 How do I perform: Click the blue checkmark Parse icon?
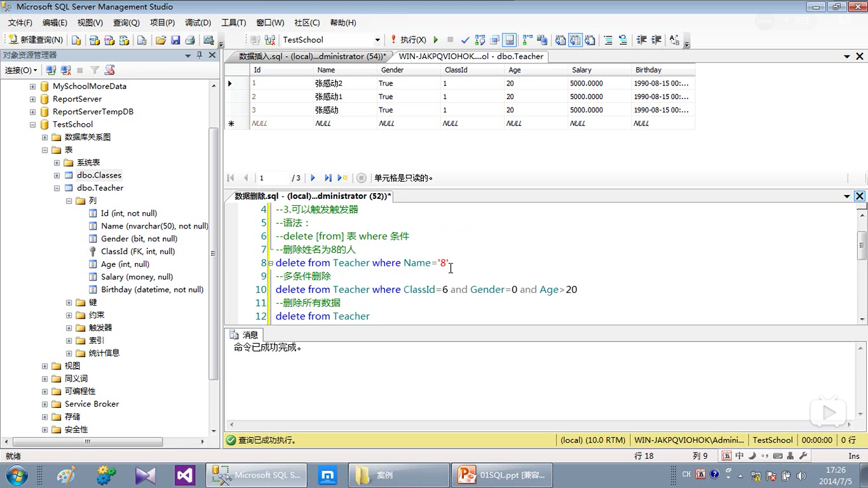(x=465, y=39)
